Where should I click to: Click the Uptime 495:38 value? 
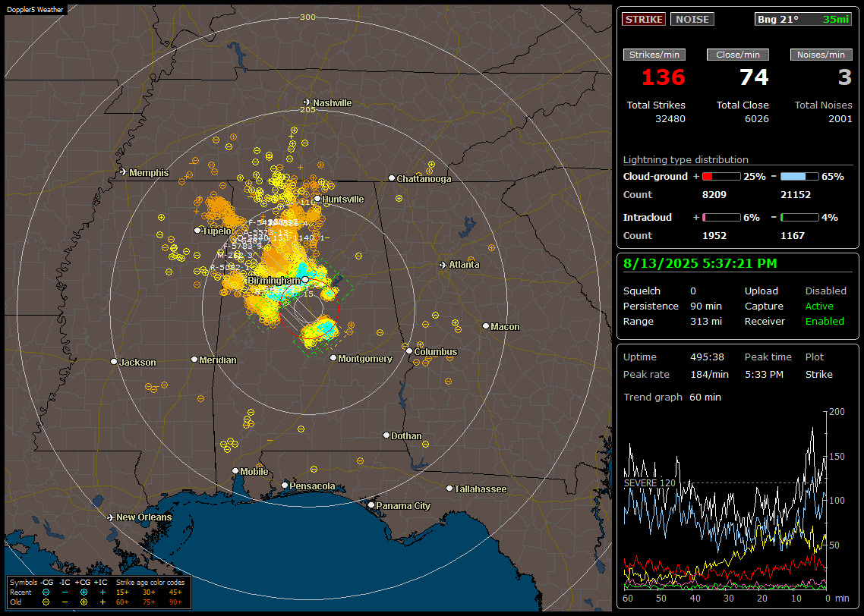click(707, 357)
